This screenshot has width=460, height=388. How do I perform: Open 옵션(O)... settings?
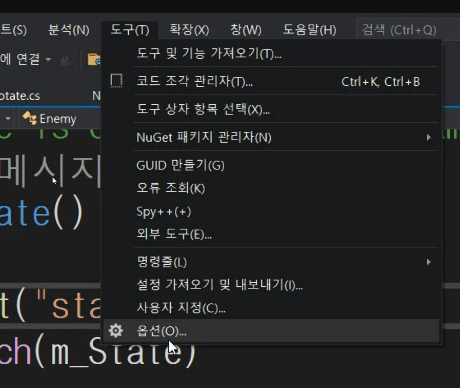[x=272, y=331]
